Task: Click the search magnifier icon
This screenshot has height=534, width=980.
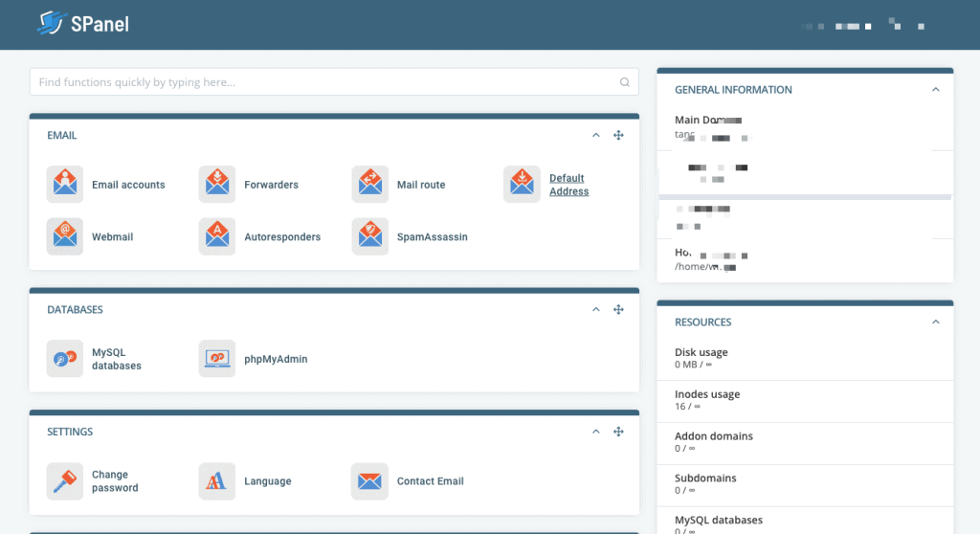Action: [x=625, y=82]
